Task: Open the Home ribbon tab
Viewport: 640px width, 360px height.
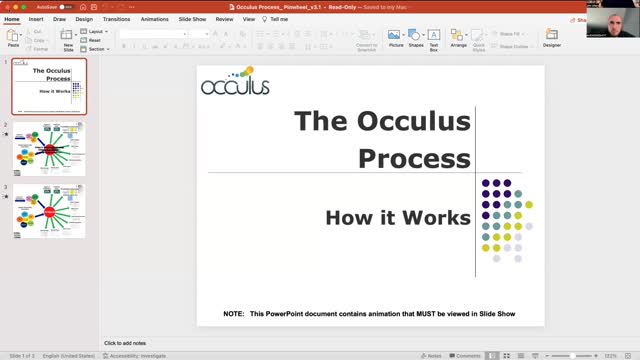Action: 12,19
